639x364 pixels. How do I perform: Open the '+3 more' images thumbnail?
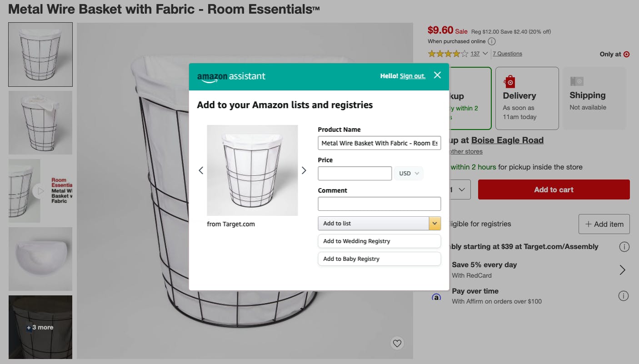(x=40, y=327)
